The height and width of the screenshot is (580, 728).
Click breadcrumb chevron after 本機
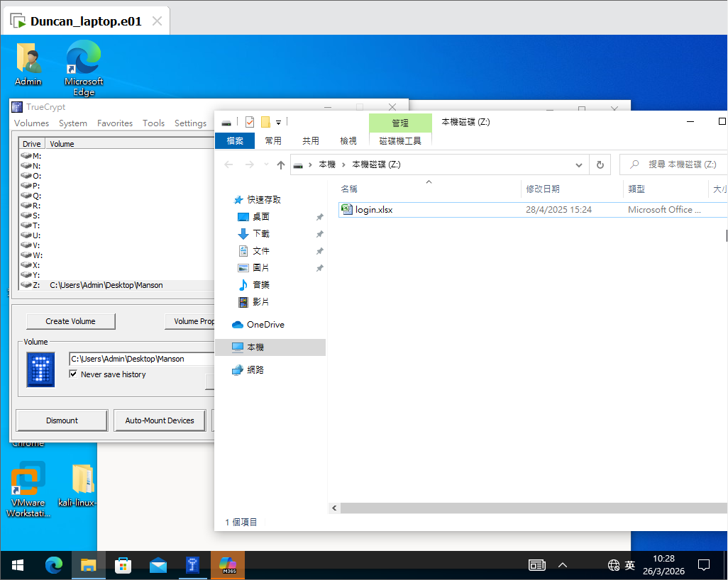[343, 164]
